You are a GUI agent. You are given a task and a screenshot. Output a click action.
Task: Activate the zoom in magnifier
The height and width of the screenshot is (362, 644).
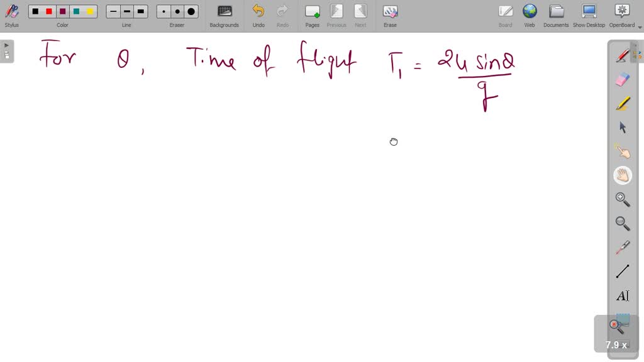(x=621, y=199)
